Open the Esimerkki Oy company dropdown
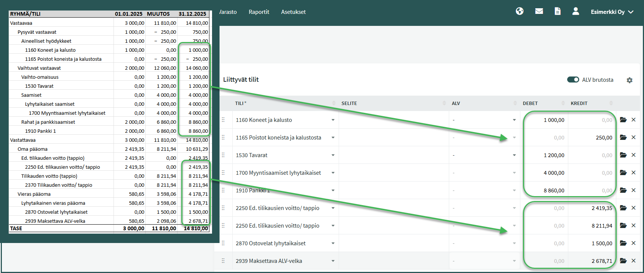Image resolution: width=644 pixels, height=273 pixels. coord(612,12)
